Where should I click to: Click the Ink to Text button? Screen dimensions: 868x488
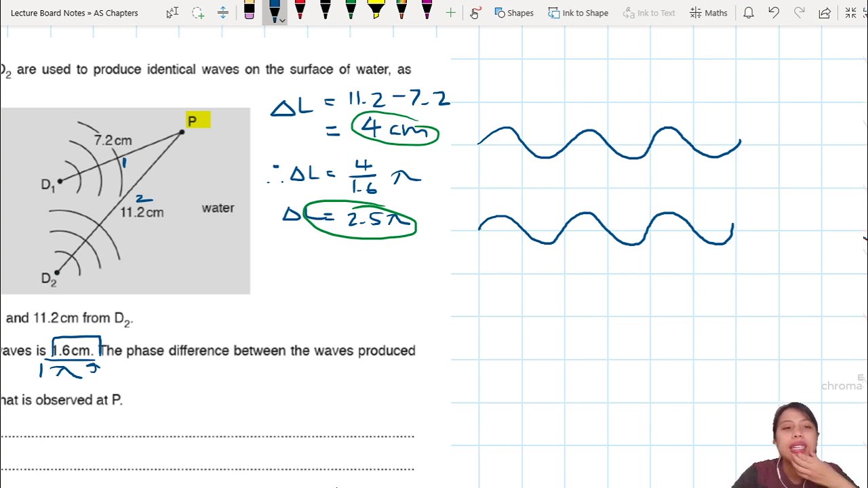[649, 12]
